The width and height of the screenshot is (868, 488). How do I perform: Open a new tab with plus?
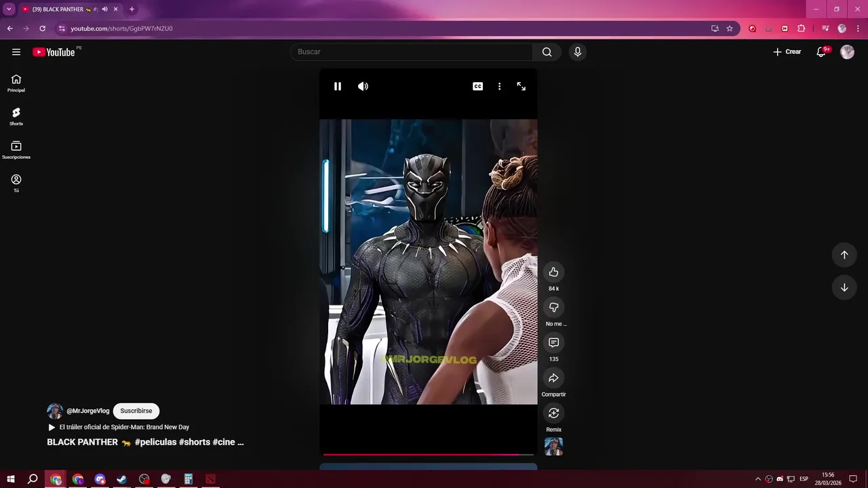(x=132, y=9)
